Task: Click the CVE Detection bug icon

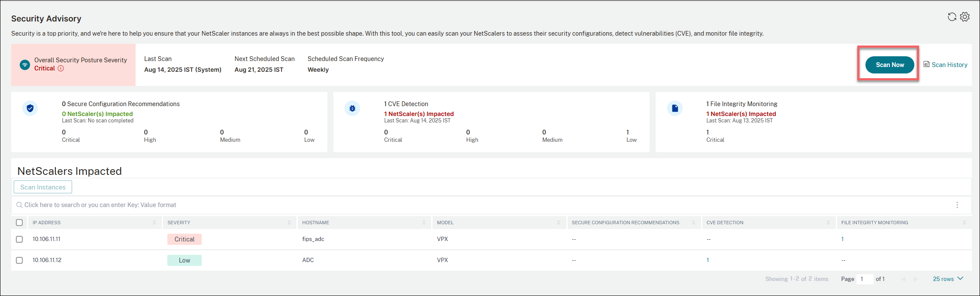Action: point(352,108)
